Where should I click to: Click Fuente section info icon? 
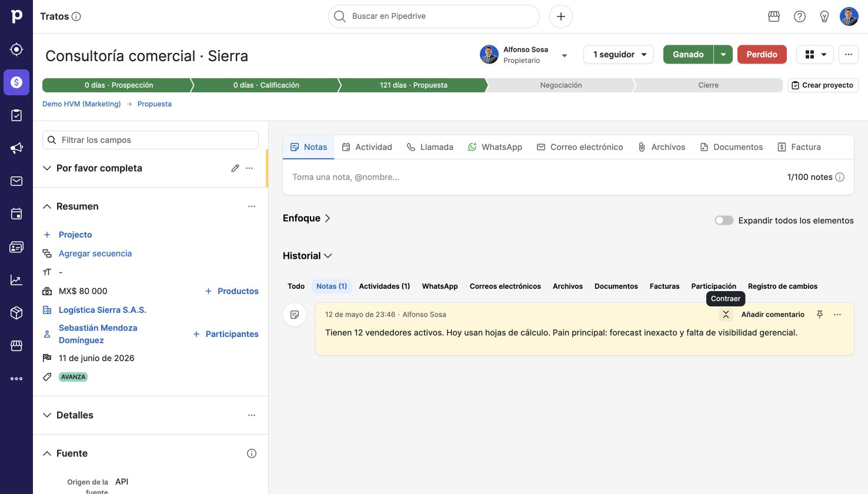252,453
